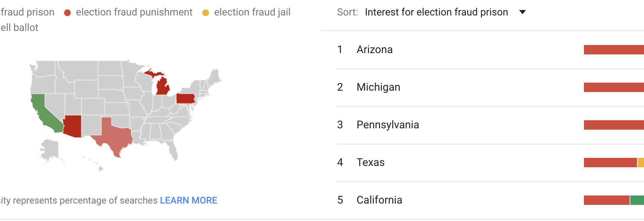
Task: Click the yellow bar segment for Texas
Action: coord(640,163)
